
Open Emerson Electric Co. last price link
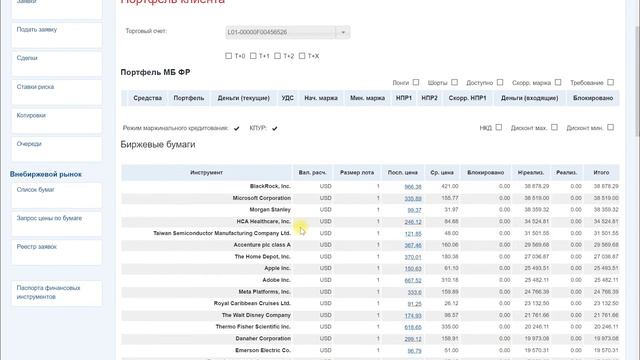tap(414, 351)
